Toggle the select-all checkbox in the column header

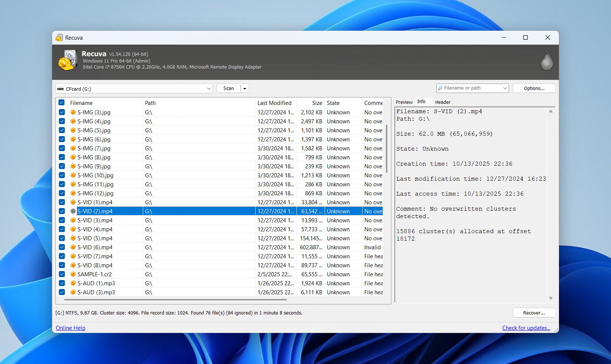click(61, 102)
